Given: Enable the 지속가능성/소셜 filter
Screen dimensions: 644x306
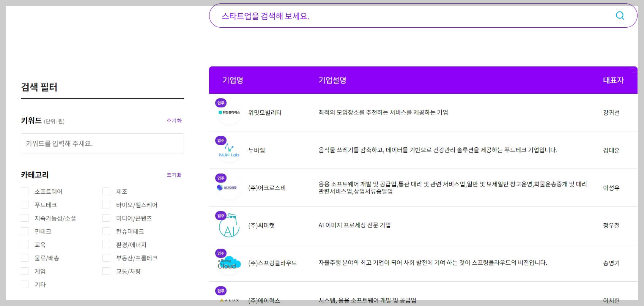Looking at the screenshot, I should pyautogui.click(x=25, y=218).
